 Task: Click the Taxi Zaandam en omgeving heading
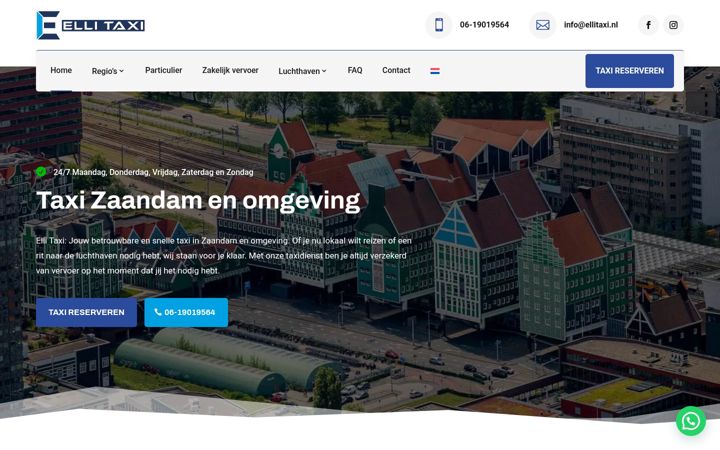click(198, 201)
